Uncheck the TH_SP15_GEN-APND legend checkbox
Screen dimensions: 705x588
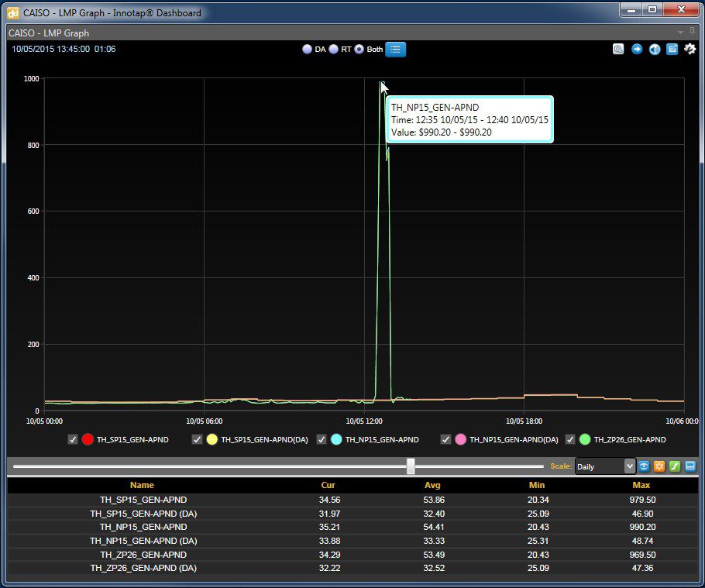tap(73, 440)
